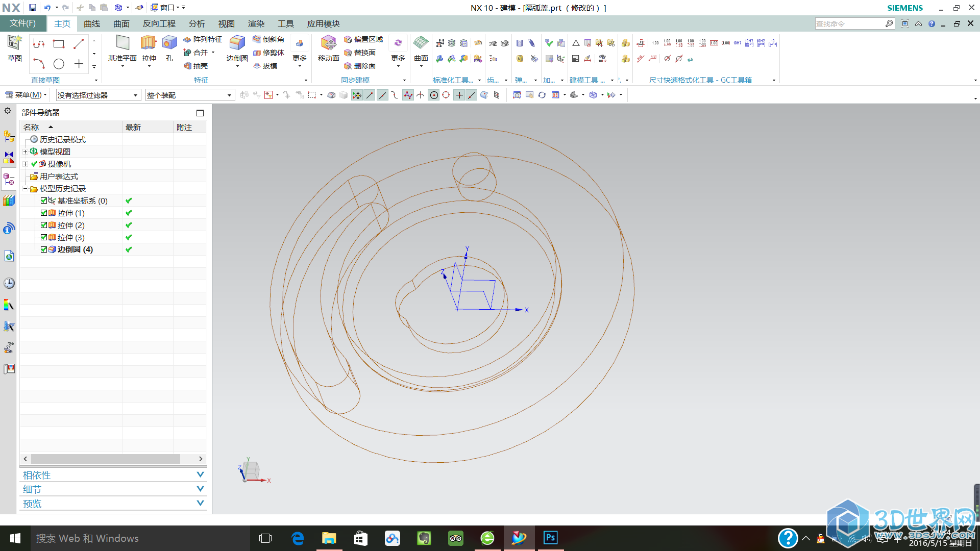Open navigator settings gear icon
980x551 pixels.
pyautogui.click(x=8, y=111)
